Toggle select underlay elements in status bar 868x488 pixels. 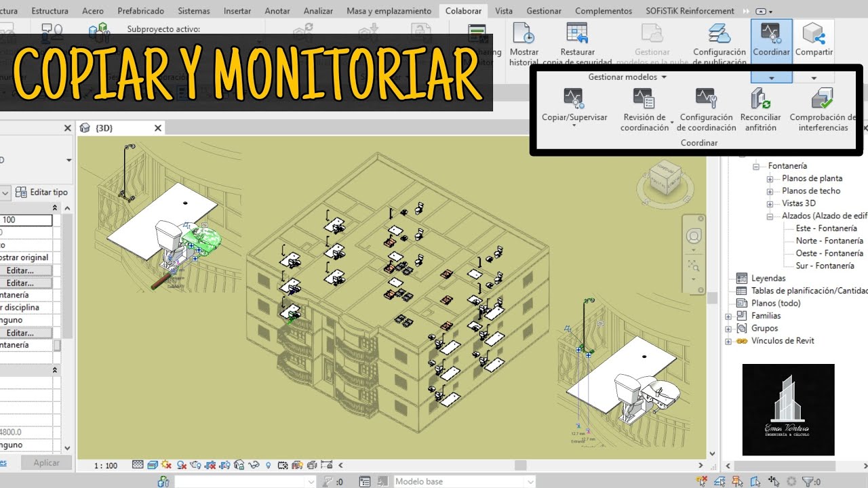pos(719,481)
